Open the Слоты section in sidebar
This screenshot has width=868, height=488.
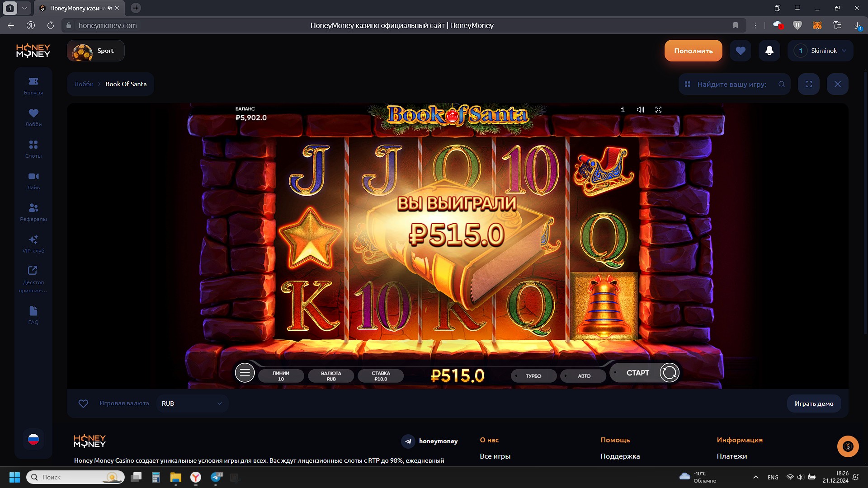pyautogui.click(x=33, y=149)
